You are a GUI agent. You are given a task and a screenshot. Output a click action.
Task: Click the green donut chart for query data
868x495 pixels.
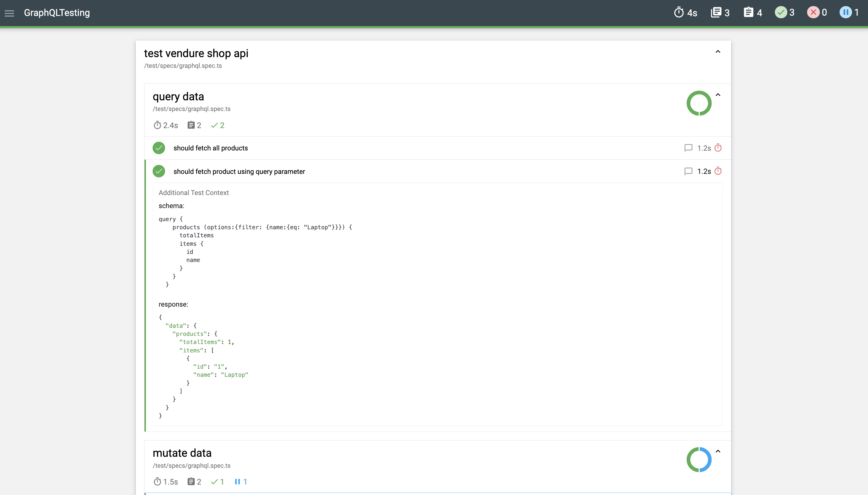pos(699,103)
